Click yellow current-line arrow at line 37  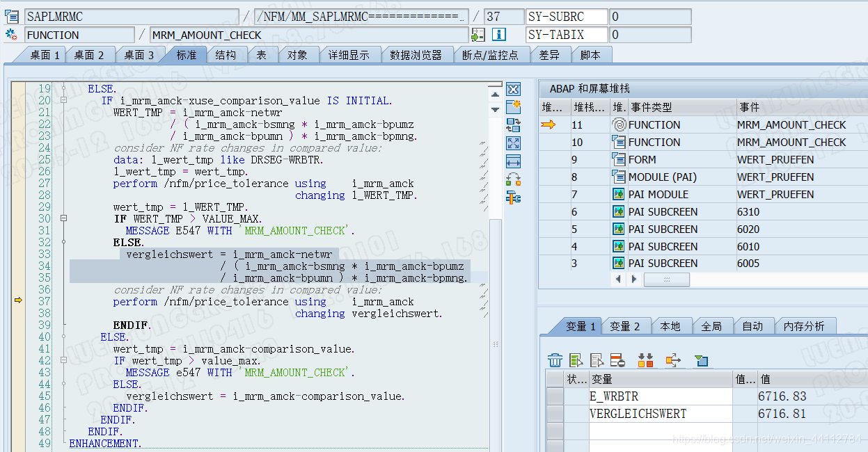click(18, 300)
